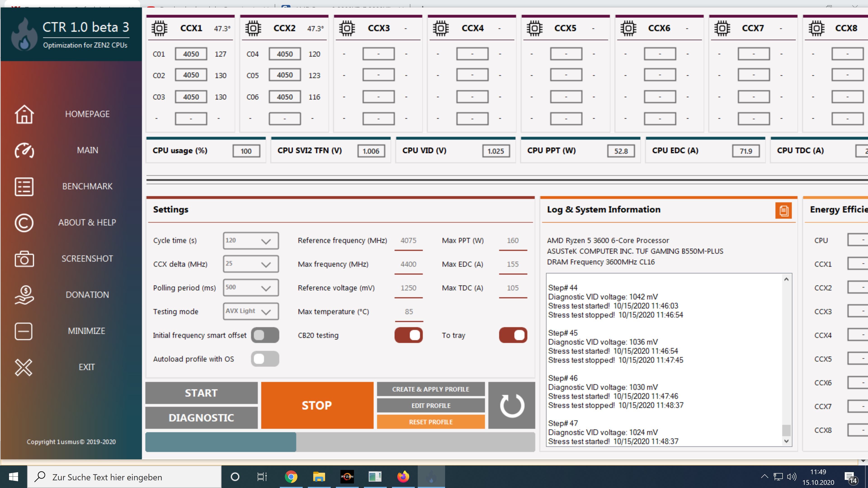Screen dimensions: 868x488
Task: Click the Windows search box
Action: [124, 477]
